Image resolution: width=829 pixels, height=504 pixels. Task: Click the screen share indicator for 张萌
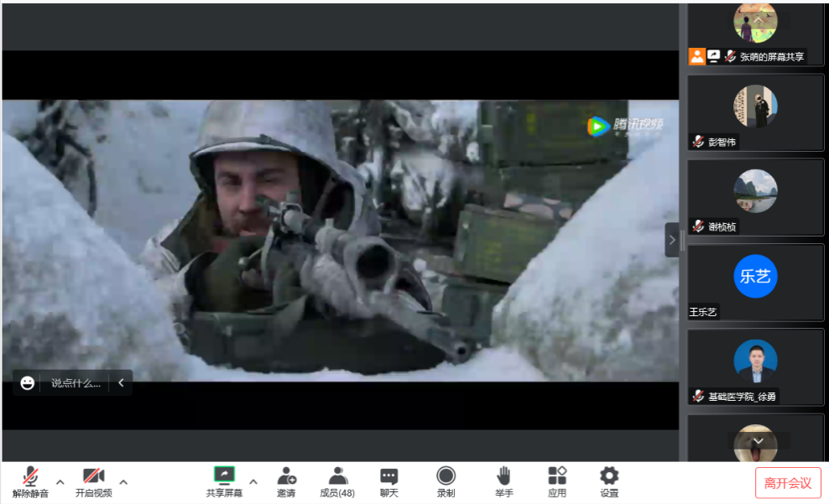click(714, 55)
